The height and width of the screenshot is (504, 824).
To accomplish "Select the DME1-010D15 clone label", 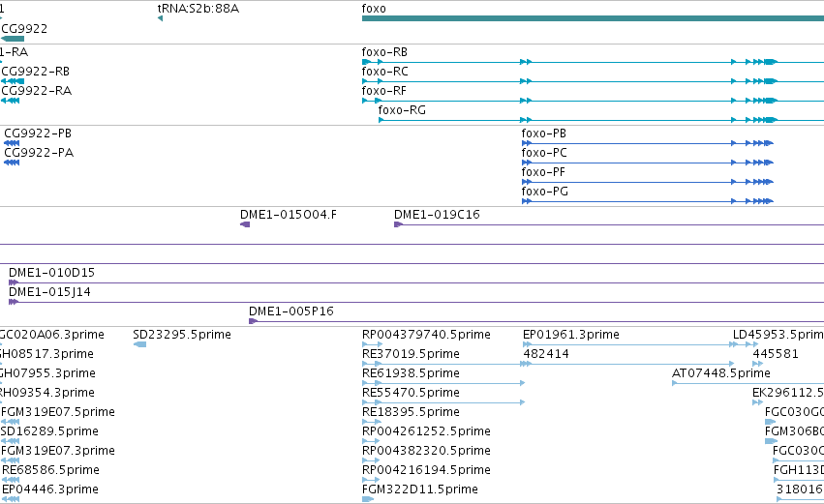I will [51, 273].
